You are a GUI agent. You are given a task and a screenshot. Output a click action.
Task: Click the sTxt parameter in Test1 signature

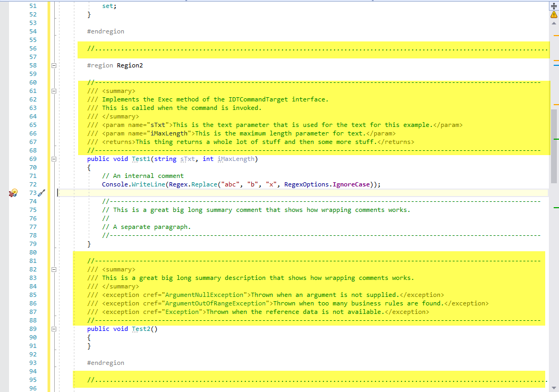(x=188, y=159)
